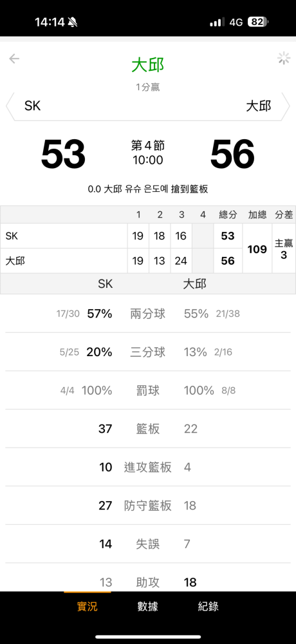Tap the latest play-by-play text line
This screenshot has width=296, height=644.
pyautogui.click(x=148, y=189)
